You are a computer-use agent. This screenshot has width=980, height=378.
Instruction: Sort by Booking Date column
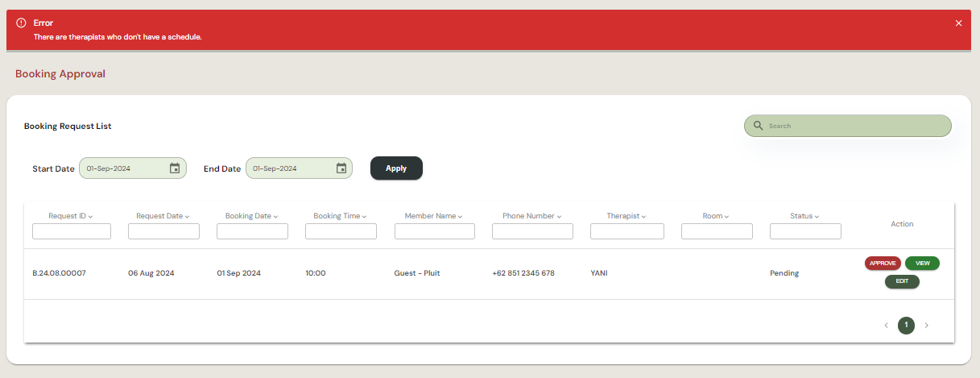tap(252, 216)
